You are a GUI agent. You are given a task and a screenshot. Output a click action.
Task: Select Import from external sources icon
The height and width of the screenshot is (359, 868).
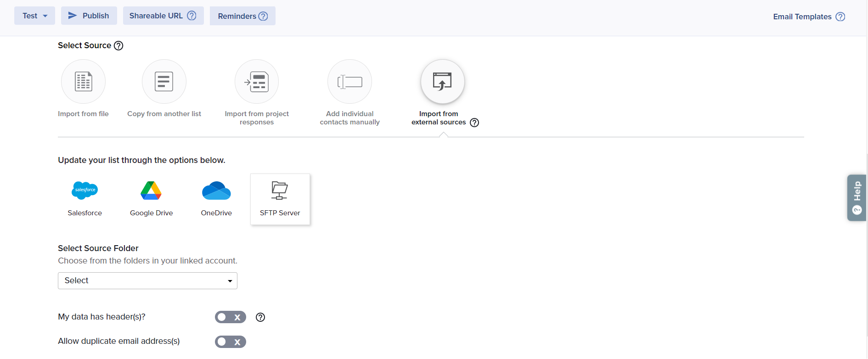point(442,82)
